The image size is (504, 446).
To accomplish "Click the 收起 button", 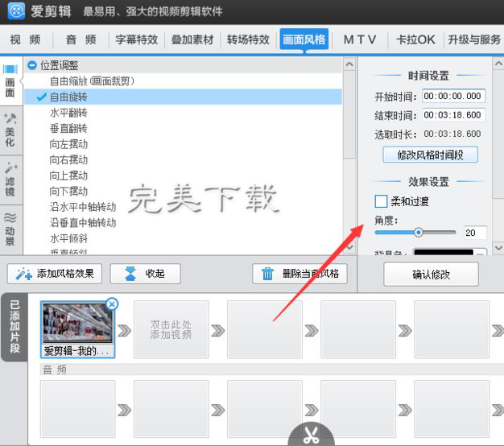I will tap(145, 274).
